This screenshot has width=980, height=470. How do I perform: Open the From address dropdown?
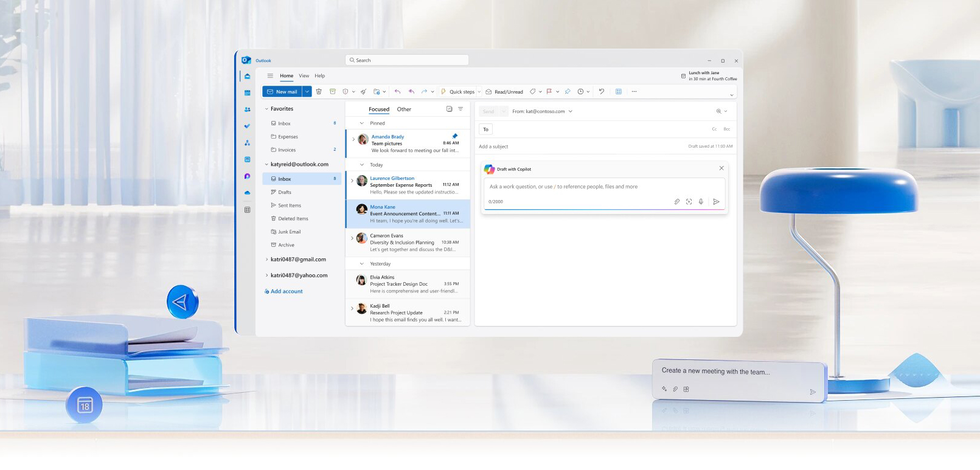click(x=570, y=112)
